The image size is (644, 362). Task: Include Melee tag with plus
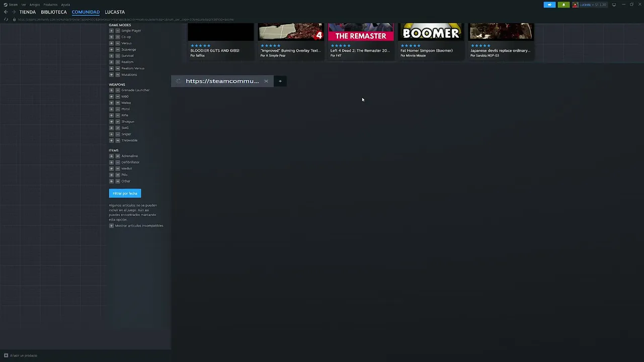[111, 103]
